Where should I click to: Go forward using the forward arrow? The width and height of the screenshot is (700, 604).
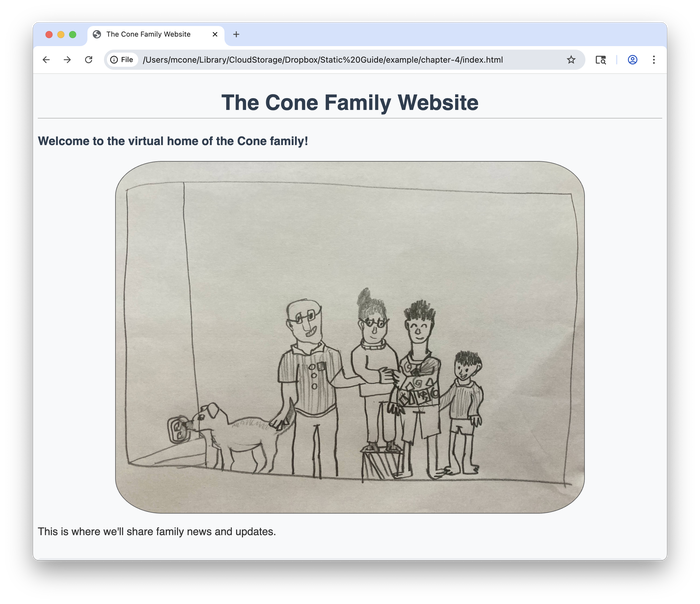point(67,60)
